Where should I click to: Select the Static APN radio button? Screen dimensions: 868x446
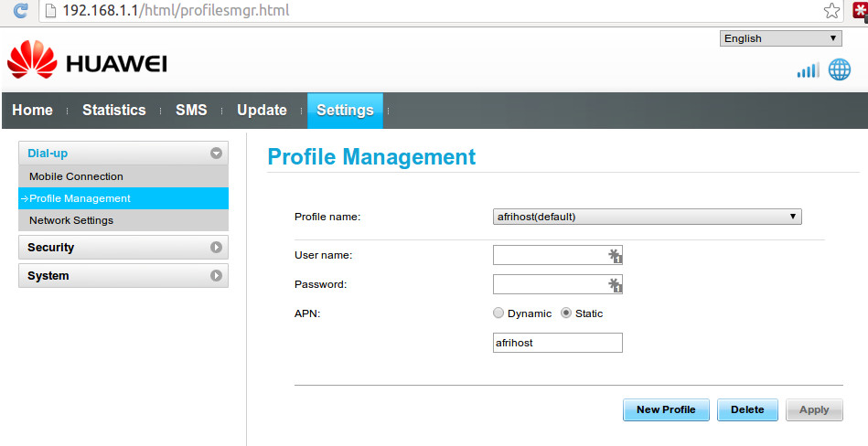click(x=566, y=313)
